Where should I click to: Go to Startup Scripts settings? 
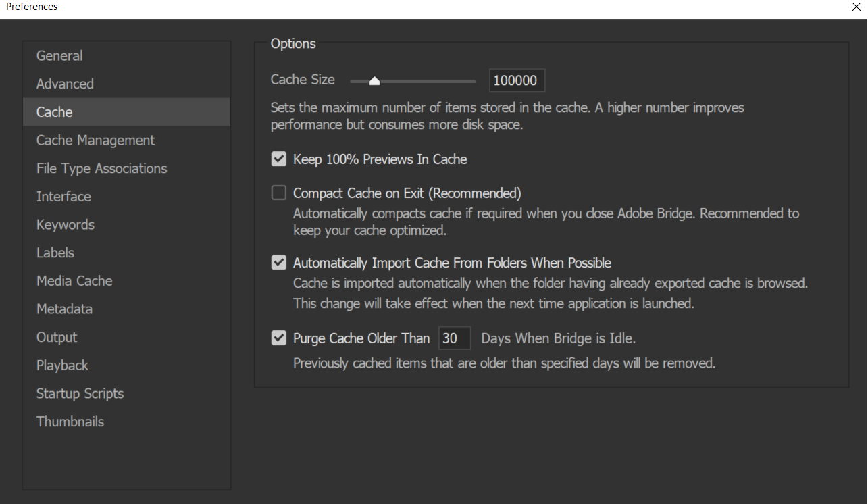point(80,393)
